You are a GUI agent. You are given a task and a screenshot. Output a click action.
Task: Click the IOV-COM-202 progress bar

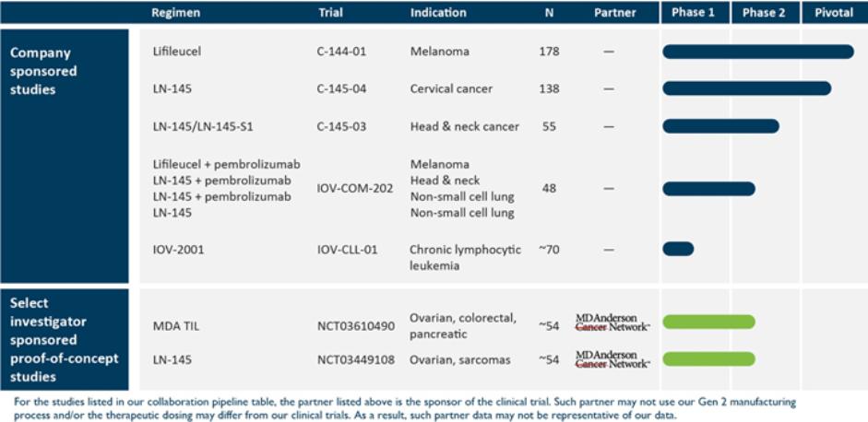click(708, 189)
